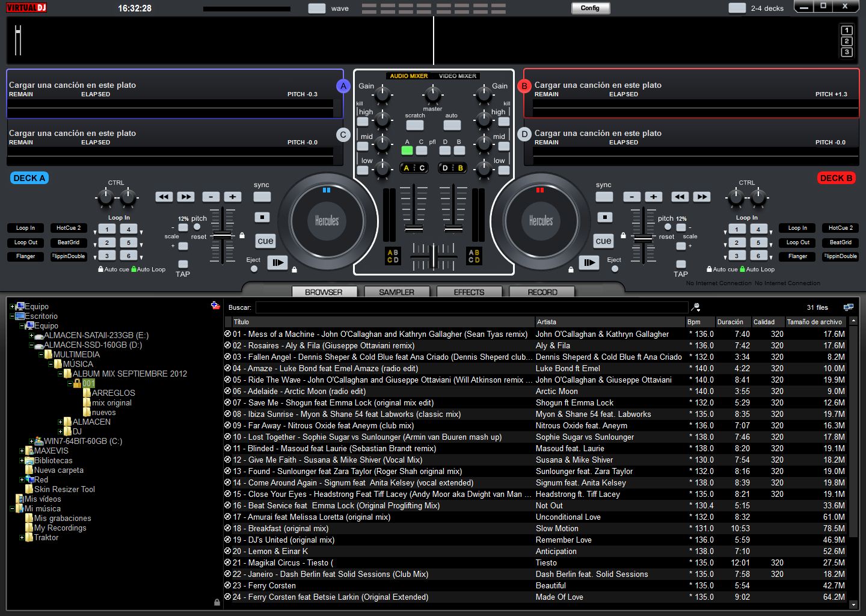
Task: Click the stop button on Deck B
Action: click(x=604, y=217)
